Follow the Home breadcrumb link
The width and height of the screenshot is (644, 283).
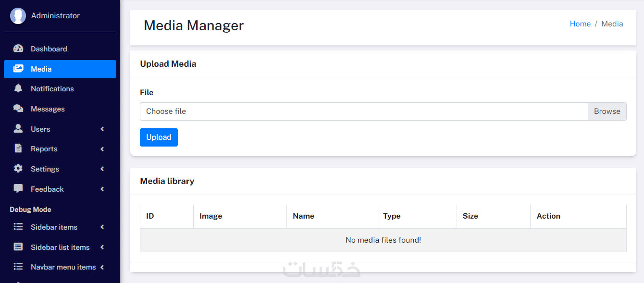pyautogui.click(x=580, y=24)
